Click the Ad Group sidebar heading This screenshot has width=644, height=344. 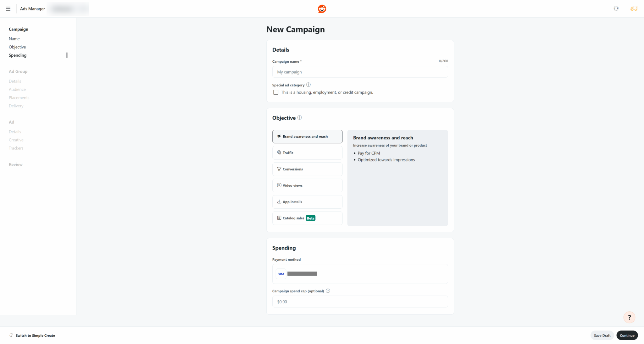18,71
